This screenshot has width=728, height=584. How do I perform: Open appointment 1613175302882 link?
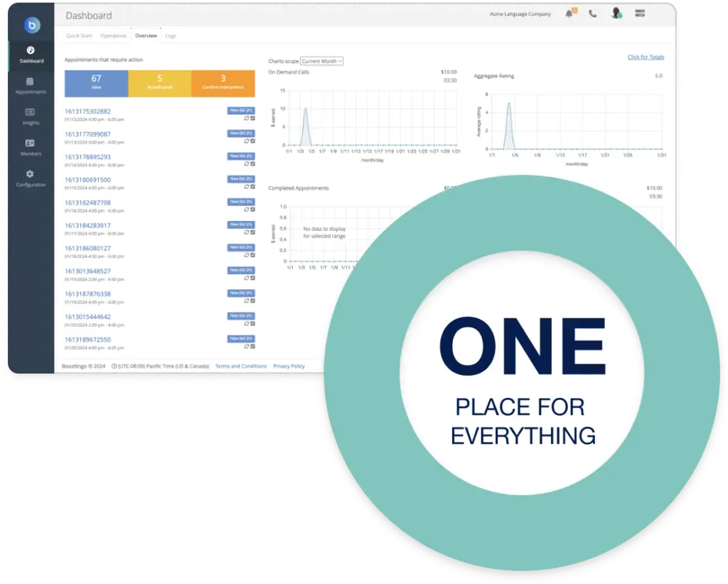(x=87, y=112)
